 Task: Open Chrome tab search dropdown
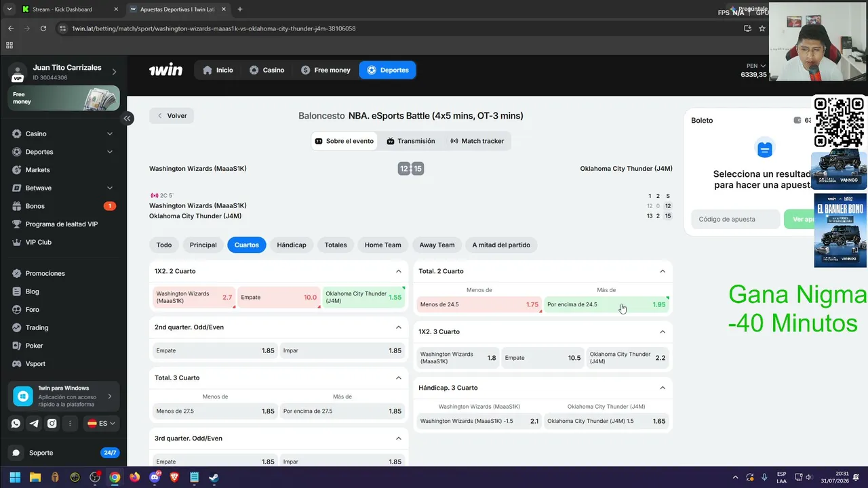coord(9,9)
